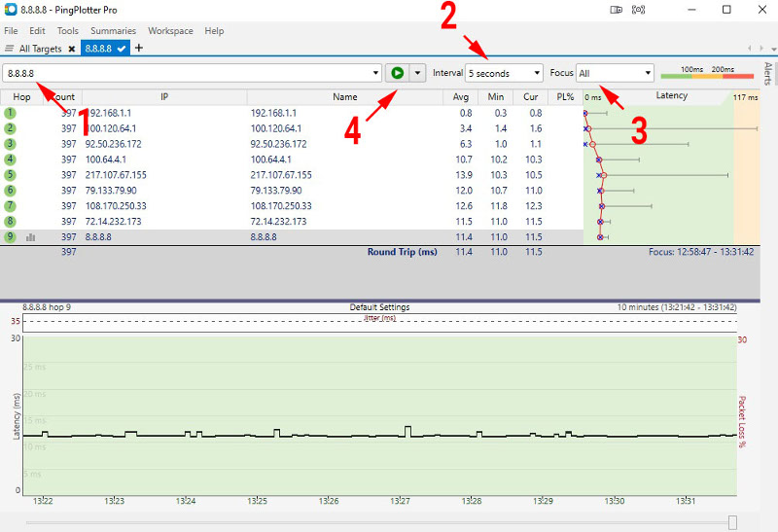Viewport: 778px width, 532px height.
Task: Click the hop 5 number icon
Action: [x=10, y=175]
